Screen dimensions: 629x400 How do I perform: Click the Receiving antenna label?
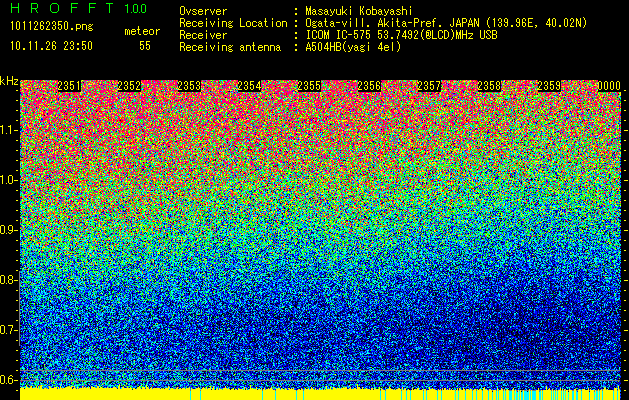click(230, 47)
